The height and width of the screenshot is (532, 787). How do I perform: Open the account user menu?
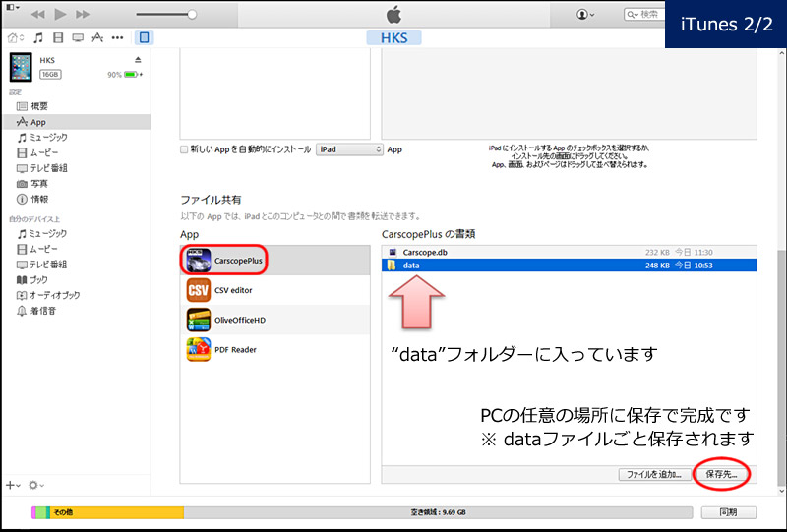[x=585, y=15]
